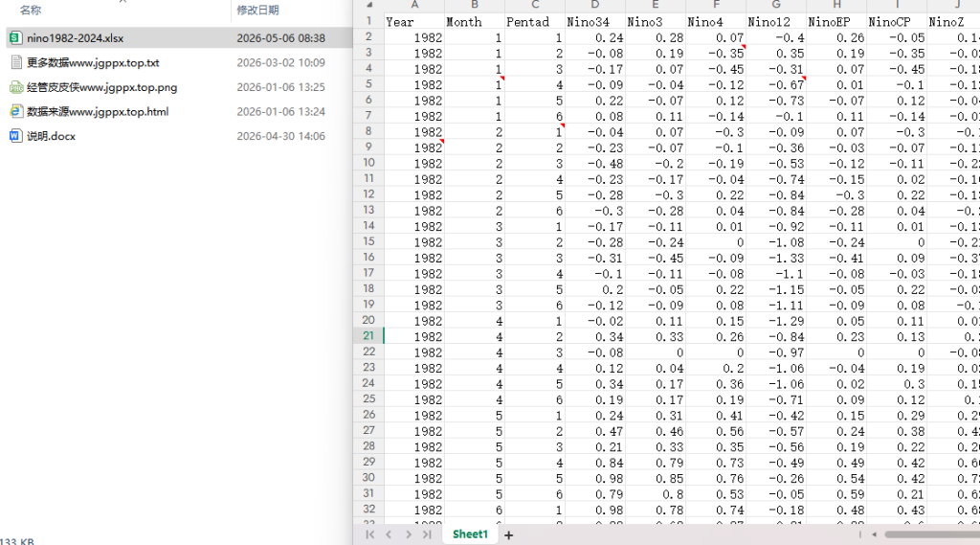Select row 21 header
The height and width of the screenshot is (545, 980).
[x=368, y=336]
